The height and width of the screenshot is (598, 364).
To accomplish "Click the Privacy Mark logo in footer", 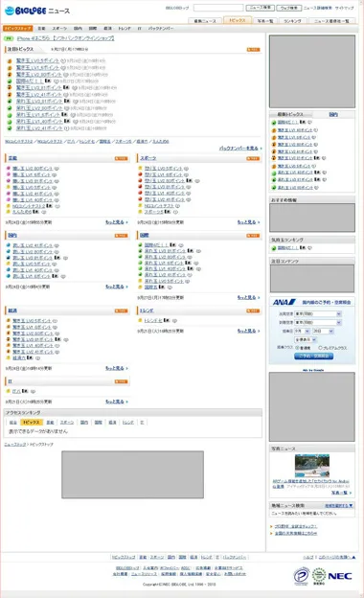I will (301, 576).
